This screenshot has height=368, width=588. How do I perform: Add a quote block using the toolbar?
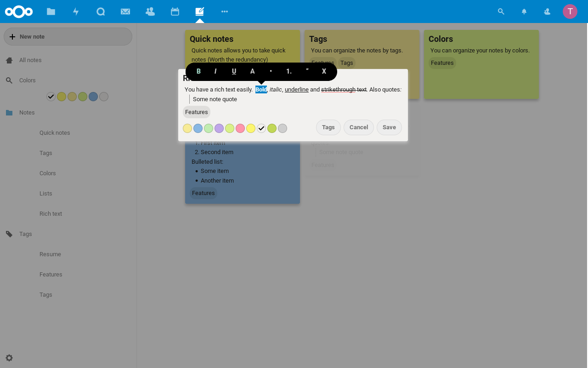tap(307, 71)
